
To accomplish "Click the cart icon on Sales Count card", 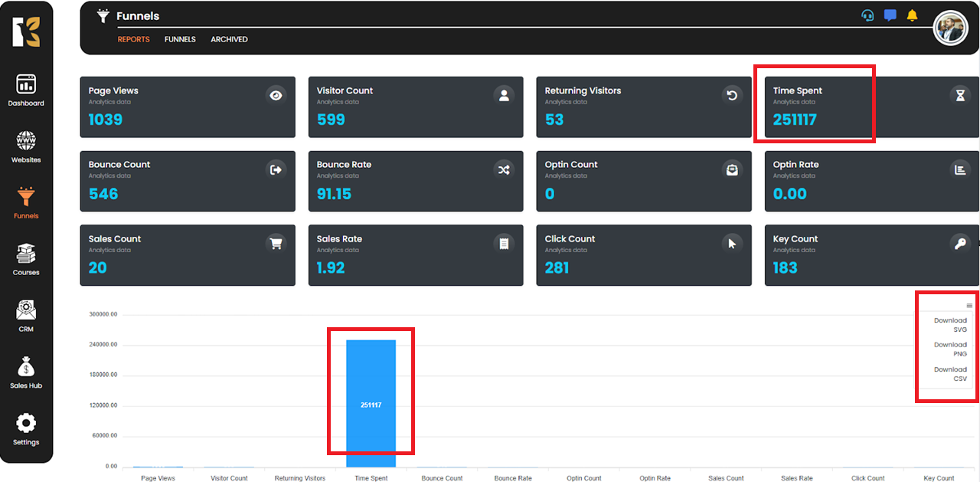I will 276,244.
